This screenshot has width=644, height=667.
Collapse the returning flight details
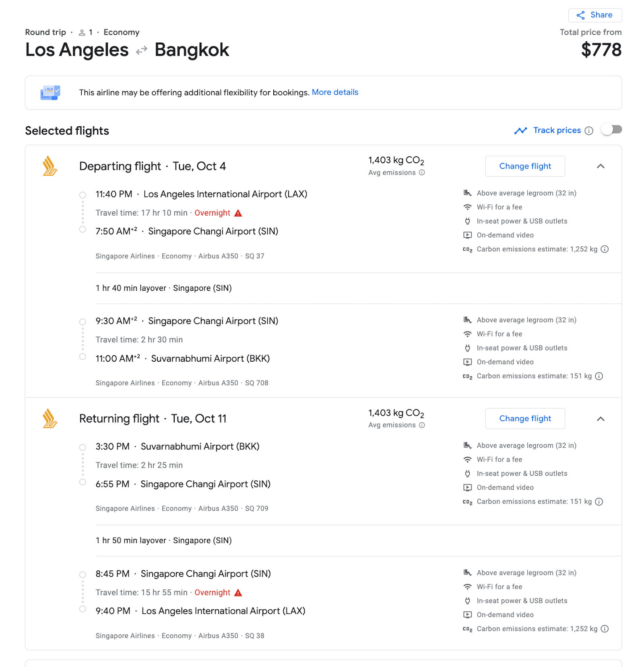(601, 418)
